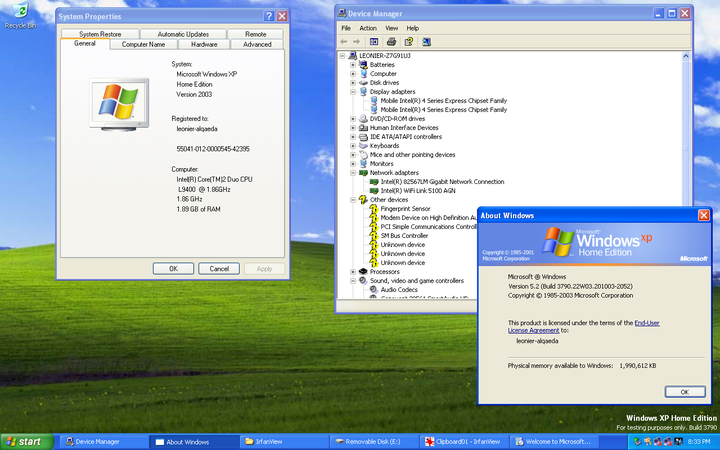
Task: Click OK in System Properties
Action: click(173, 269)
